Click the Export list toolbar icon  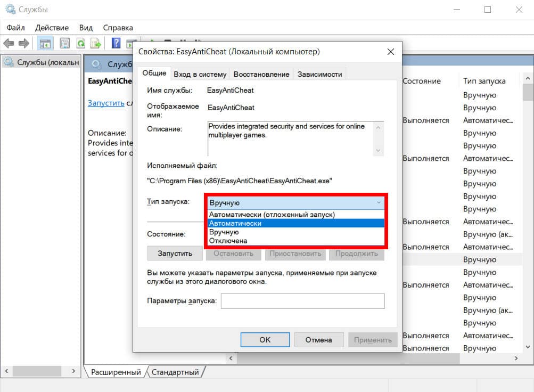(96, 43)
